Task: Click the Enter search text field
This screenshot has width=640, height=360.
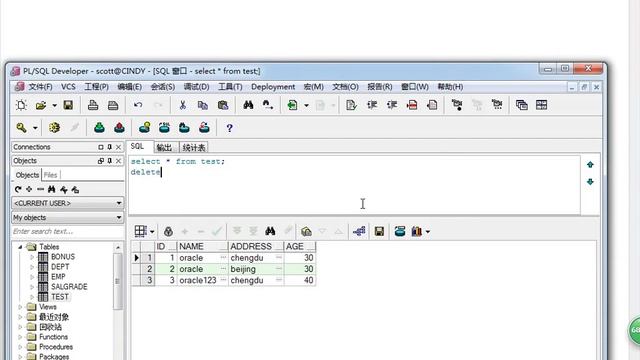Action: (x=68, y=231)
